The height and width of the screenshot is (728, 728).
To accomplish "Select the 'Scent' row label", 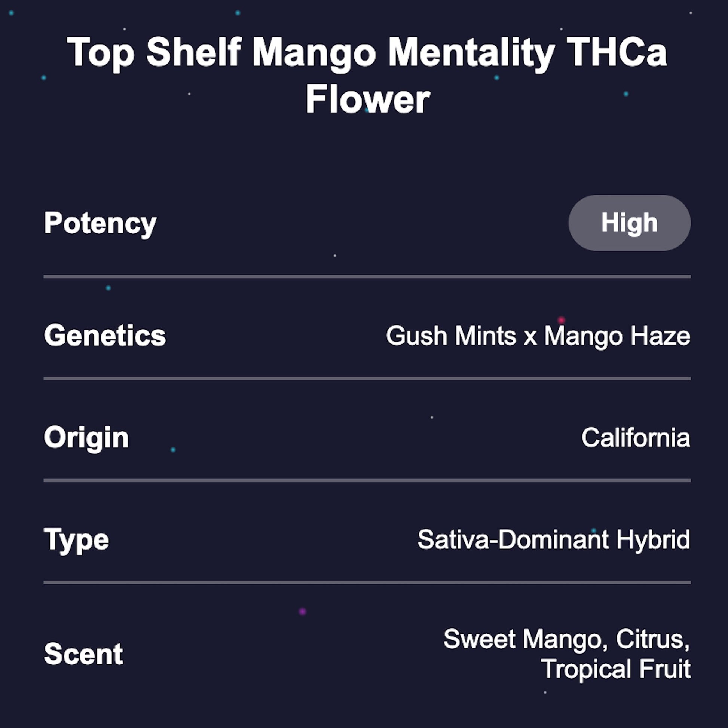I will 83,654.
